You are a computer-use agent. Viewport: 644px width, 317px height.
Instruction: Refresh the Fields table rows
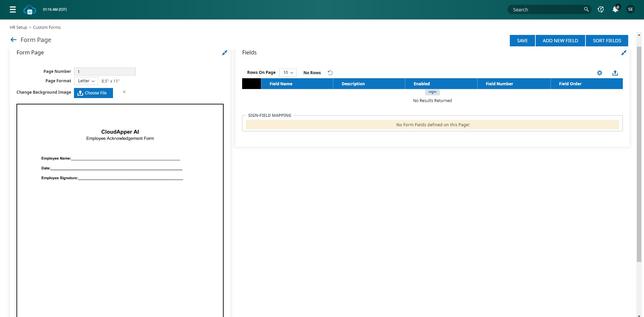330,73
